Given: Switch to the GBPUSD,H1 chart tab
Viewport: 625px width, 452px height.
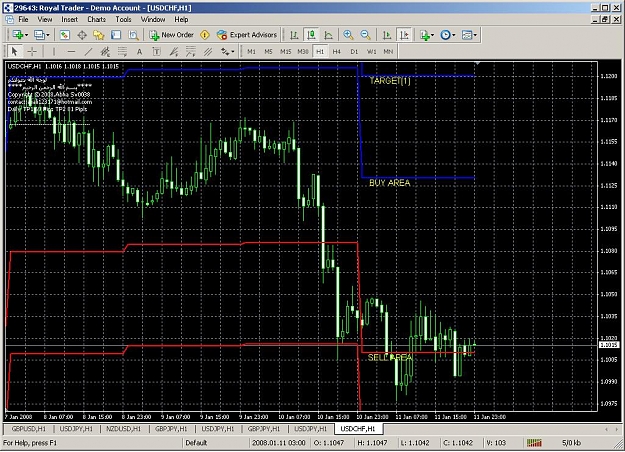Looking at the screenshot, I should pos(28,429).
